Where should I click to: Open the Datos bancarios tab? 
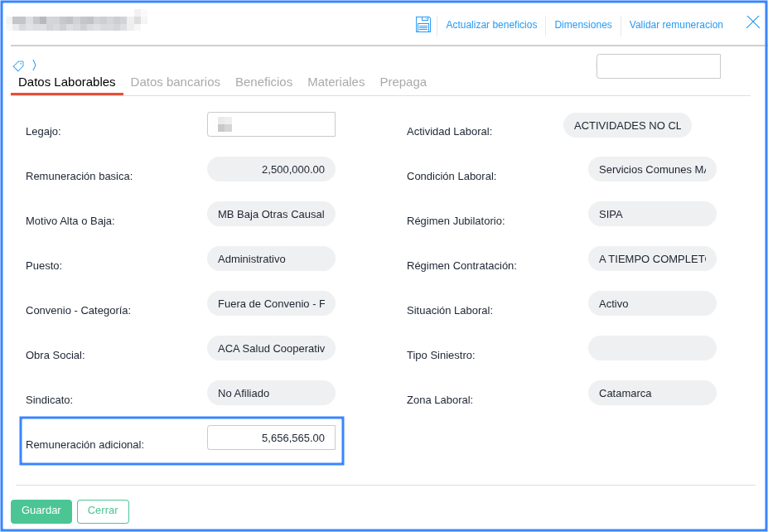176,82
